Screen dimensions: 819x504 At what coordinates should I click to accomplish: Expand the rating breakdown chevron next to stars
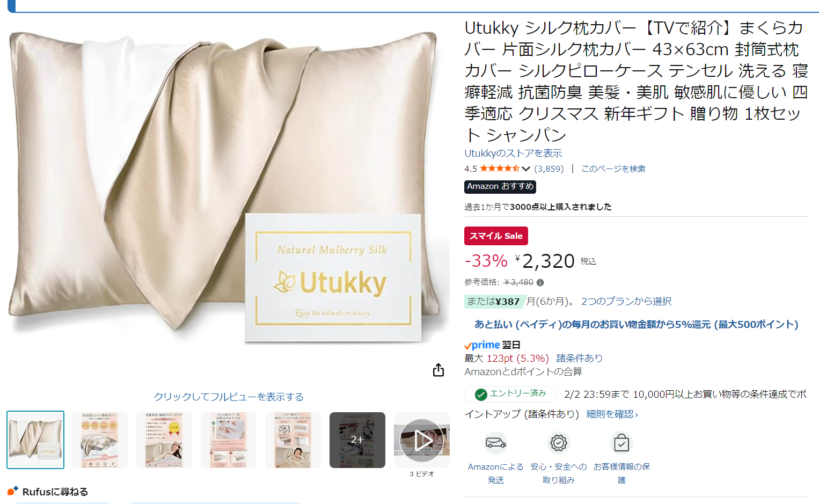click(526, 169)
